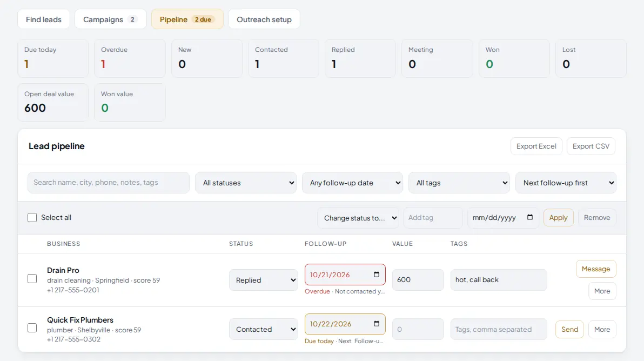
Task: Focus the lead search field
Action: pyautogui.click(x=109, y=183)
